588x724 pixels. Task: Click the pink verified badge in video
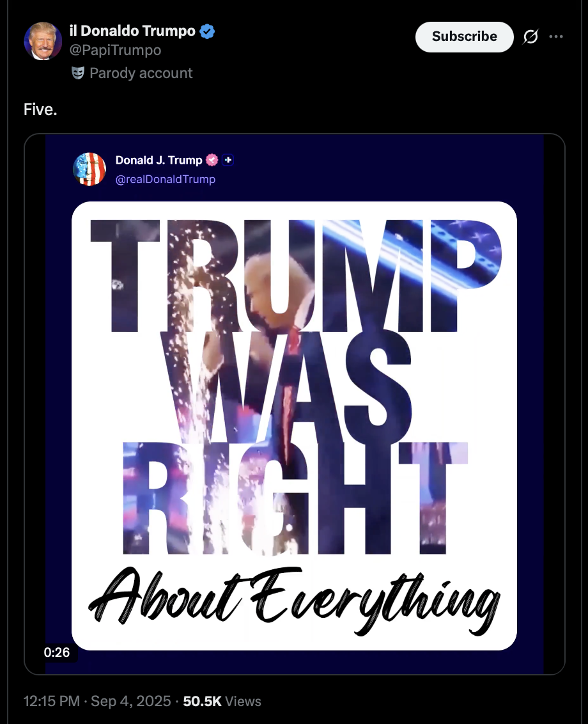tap(212, 160)
